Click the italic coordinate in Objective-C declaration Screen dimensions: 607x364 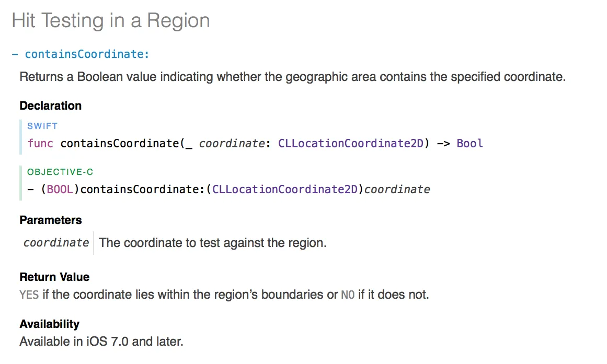tap(397, 190)
